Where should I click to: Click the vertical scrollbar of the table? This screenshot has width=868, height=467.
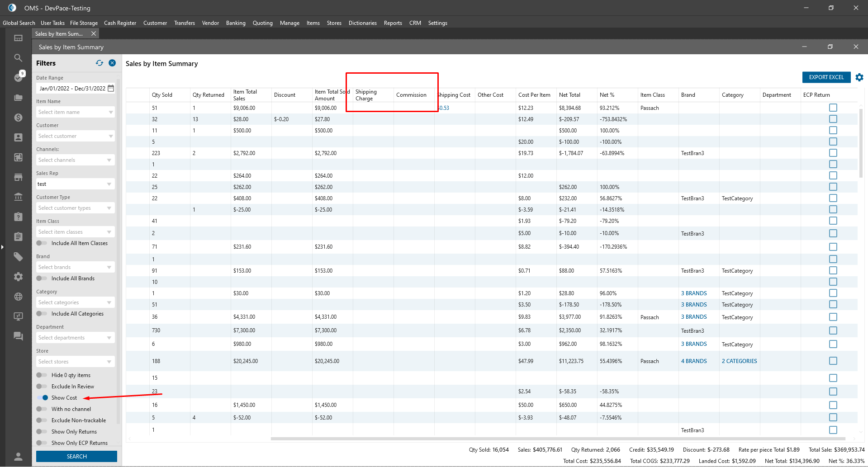click(861, 142)
